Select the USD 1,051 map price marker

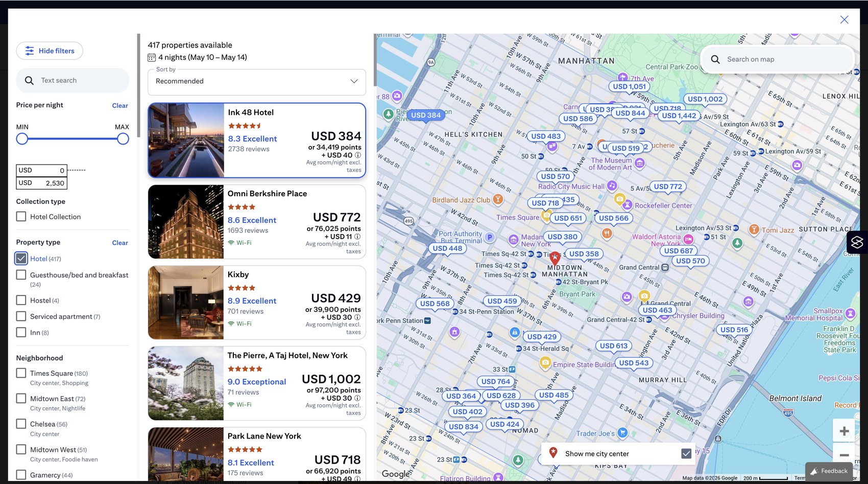point(629,86)
